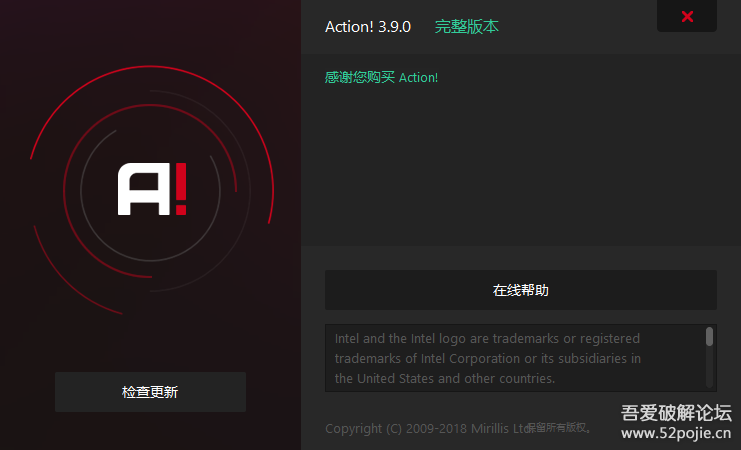Click the Action! 3.9.0 version title
This screenshot has height=450, width=741.
[368, 27]
